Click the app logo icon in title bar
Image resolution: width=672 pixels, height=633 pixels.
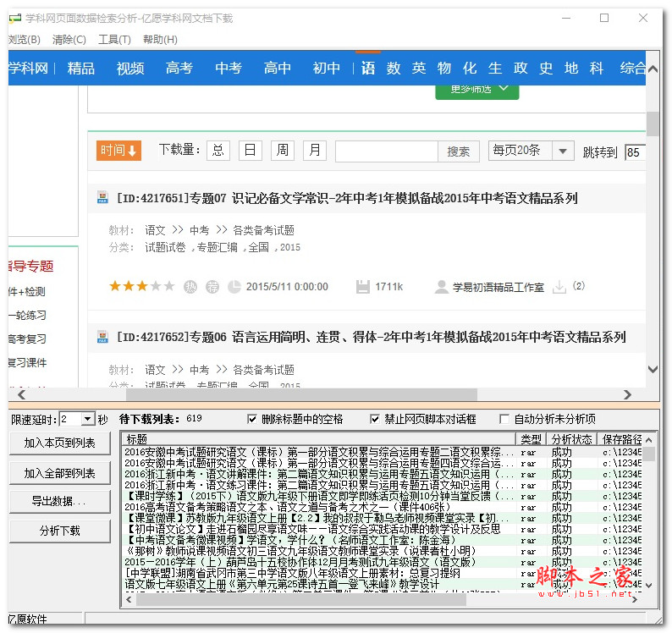pyautogui.click(x=15, y=19)
